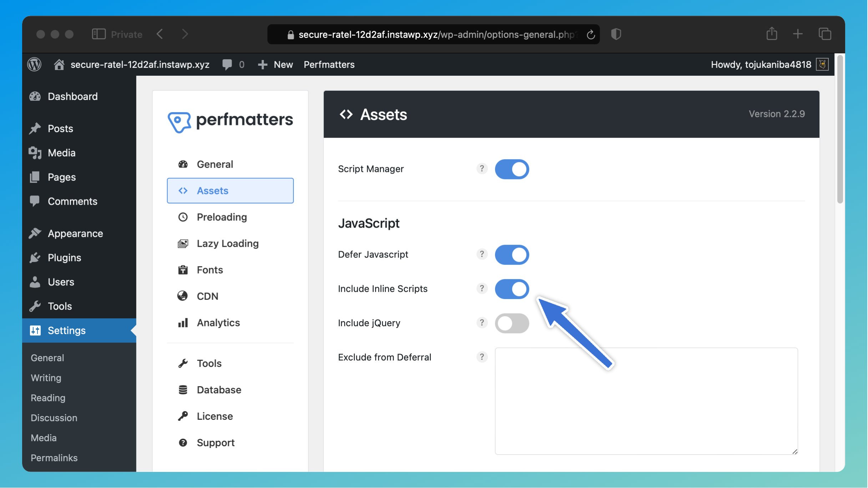Turn off the Defer Javascript toggle

512,255
